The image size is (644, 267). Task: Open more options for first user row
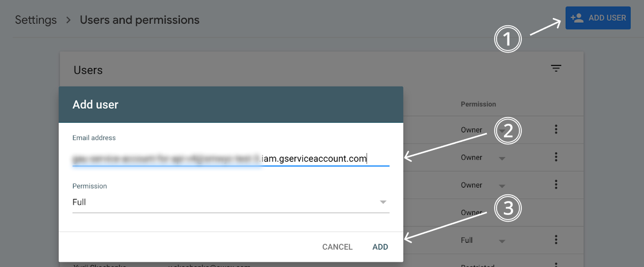[x=556, y=129]
